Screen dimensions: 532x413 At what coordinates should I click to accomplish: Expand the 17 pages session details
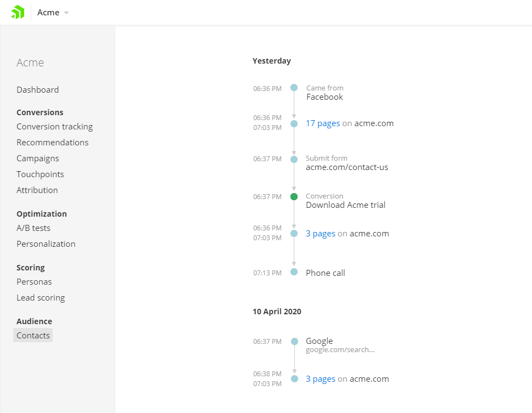click(323, 123)
